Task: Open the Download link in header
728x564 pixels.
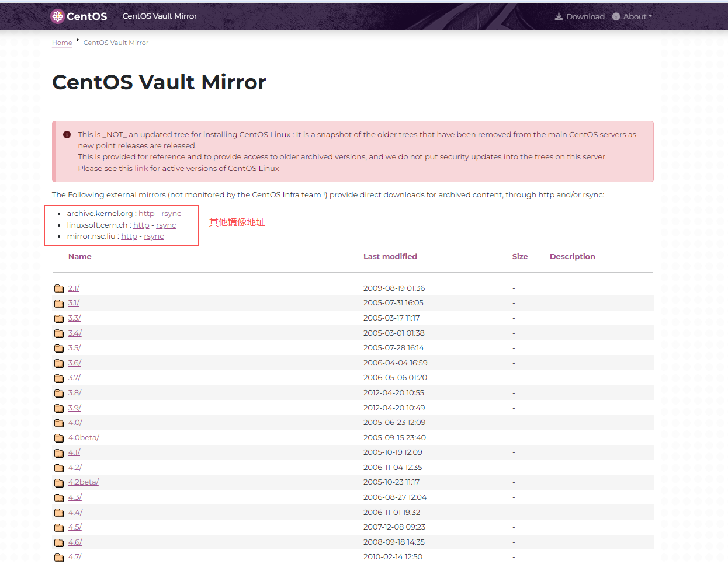Action: click(x=580, y=16)
